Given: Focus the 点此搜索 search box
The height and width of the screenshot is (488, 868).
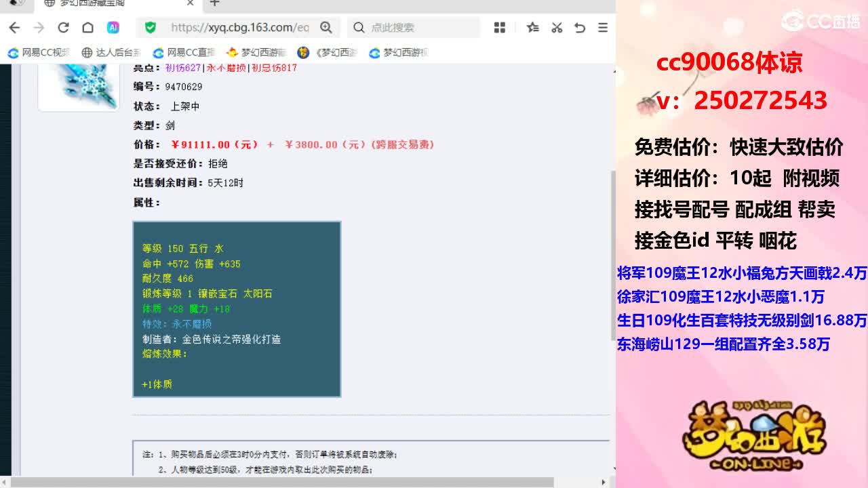Looking at the screenshot, I should point(414,28).
